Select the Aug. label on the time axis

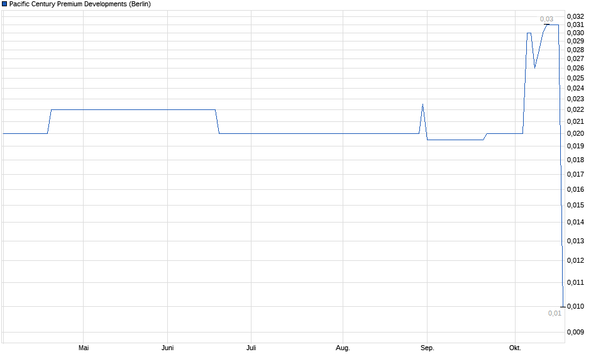[x=343, y=348]
